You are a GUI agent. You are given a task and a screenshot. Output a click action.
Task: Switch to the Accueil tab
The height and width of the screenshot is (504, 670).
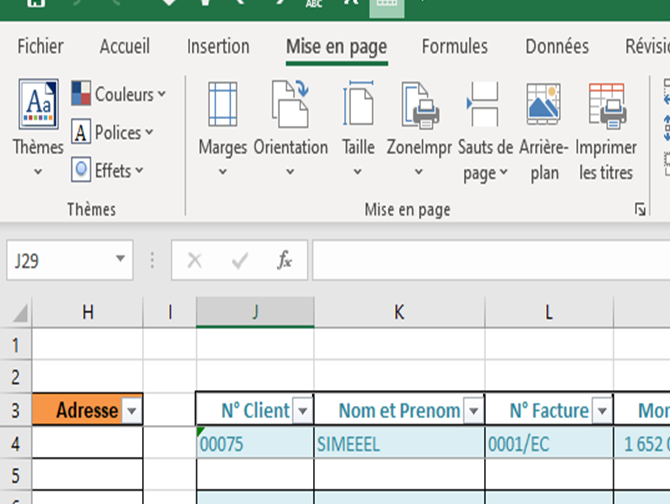[124, 47]
